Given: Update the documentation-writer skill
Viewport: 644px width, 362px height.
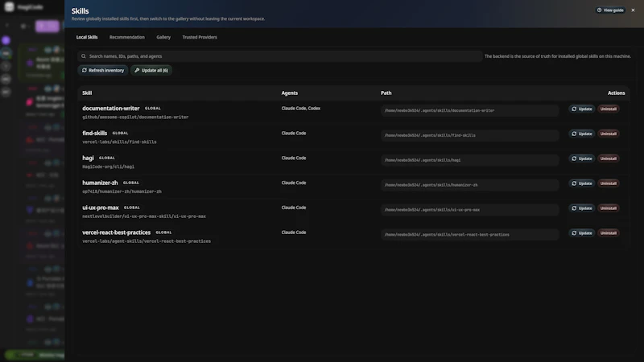Looking at the screenshot, I should pyautogui.click(x=582, y=109).
